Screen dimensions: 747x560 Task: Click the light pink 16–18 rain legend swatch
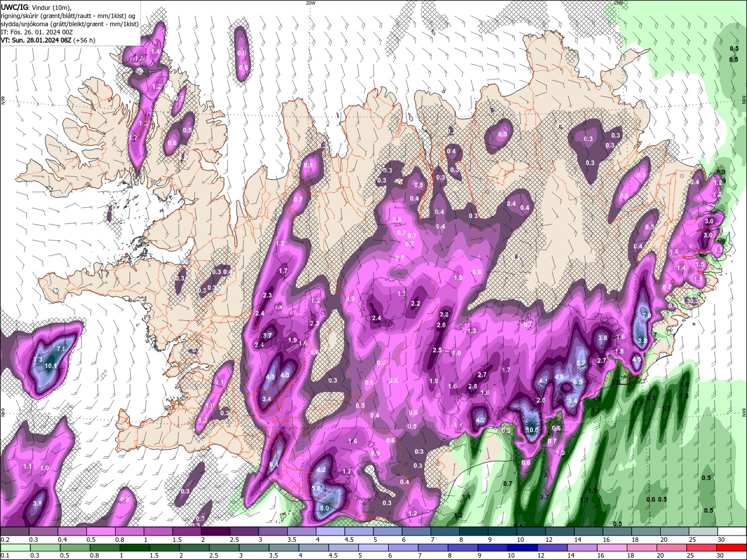613,548
